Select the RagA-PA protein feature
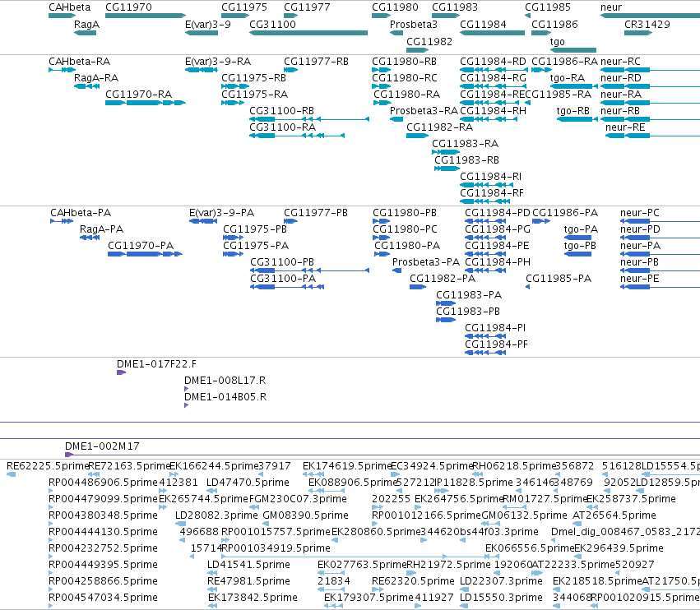 (x=90, y=238)
